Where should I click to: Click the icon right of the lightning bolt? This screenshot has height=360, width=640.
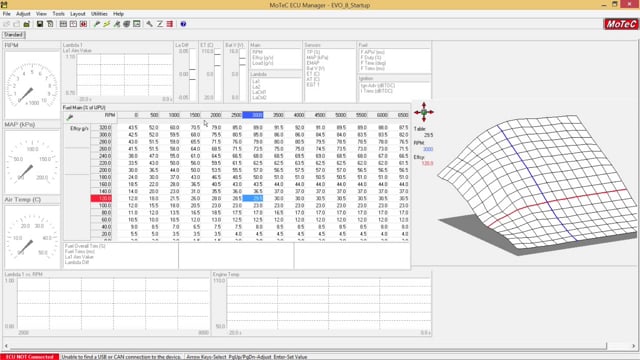click(117, 24)
